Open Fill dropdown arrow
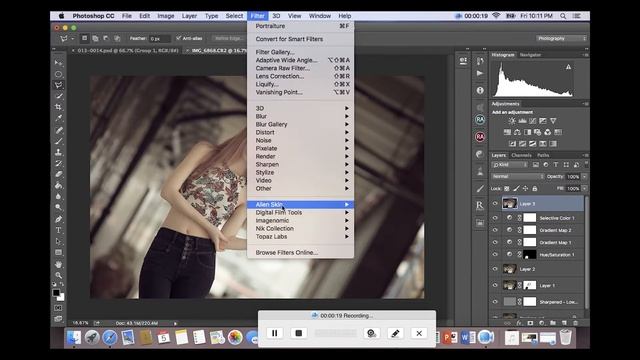Viewport: 640px width, 360px height. tap(584, 189)
